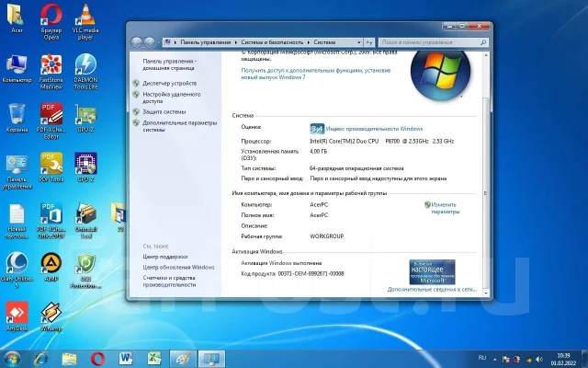Focus the Control Panel search field
The width and height of the screenshot is (588, 368).
point(433,42)
